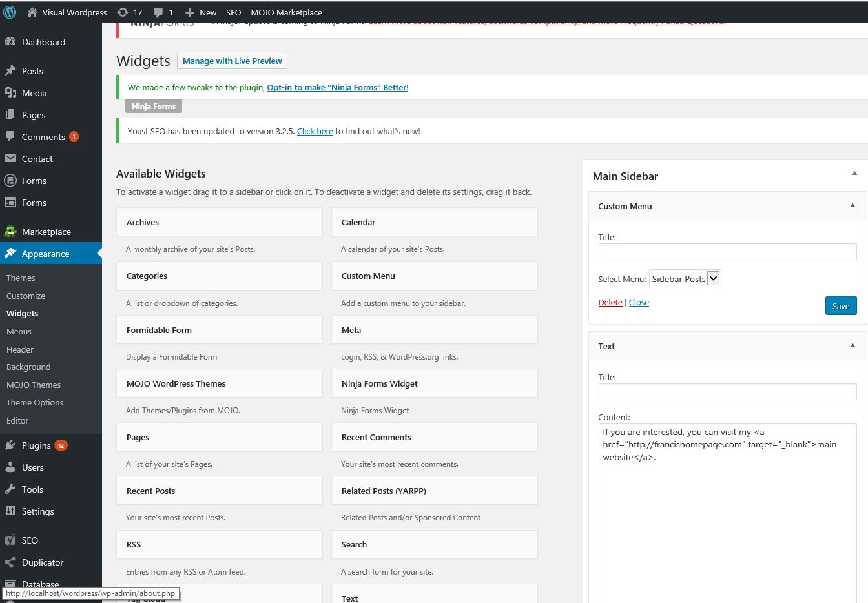This screenshot has width=868, height=603.
Task: Click the Tools wrench icon
Action: 10,489
